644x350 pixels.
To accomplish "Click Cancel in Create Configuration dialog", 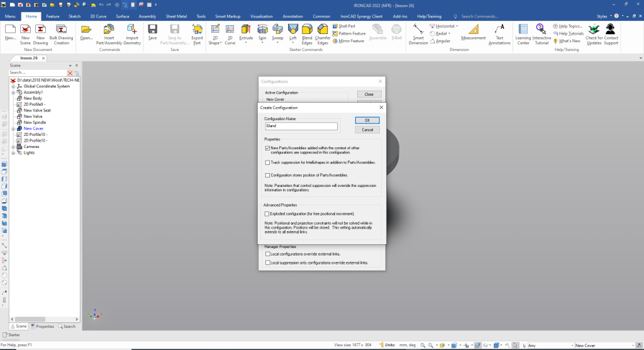I will pyautogui.click(x=367, y=130).
